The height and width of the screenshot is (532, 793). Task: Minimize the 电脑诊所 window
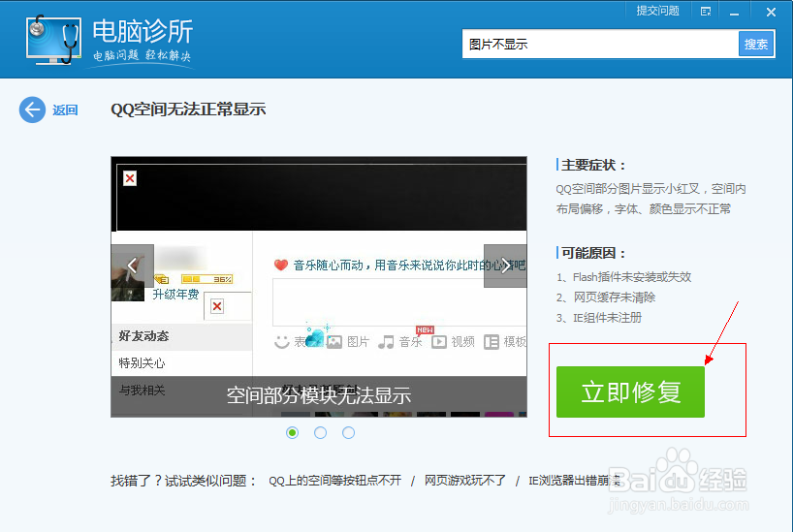(734, 13)
